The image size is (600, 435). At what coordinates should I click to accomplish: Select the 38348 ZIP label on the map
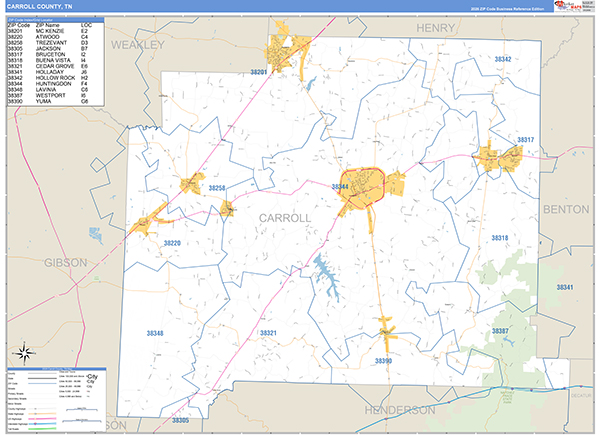tap(155, 333)
